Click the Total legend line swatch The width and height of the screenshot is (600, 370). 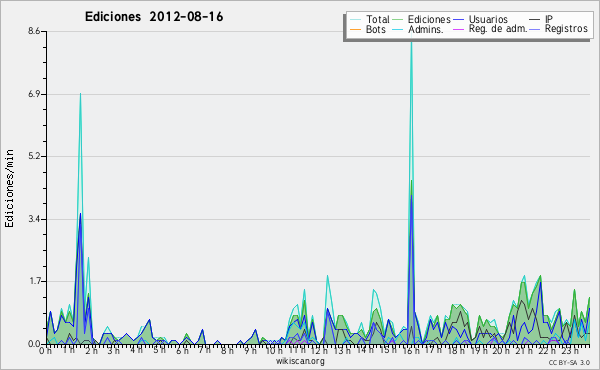(355, 20)
